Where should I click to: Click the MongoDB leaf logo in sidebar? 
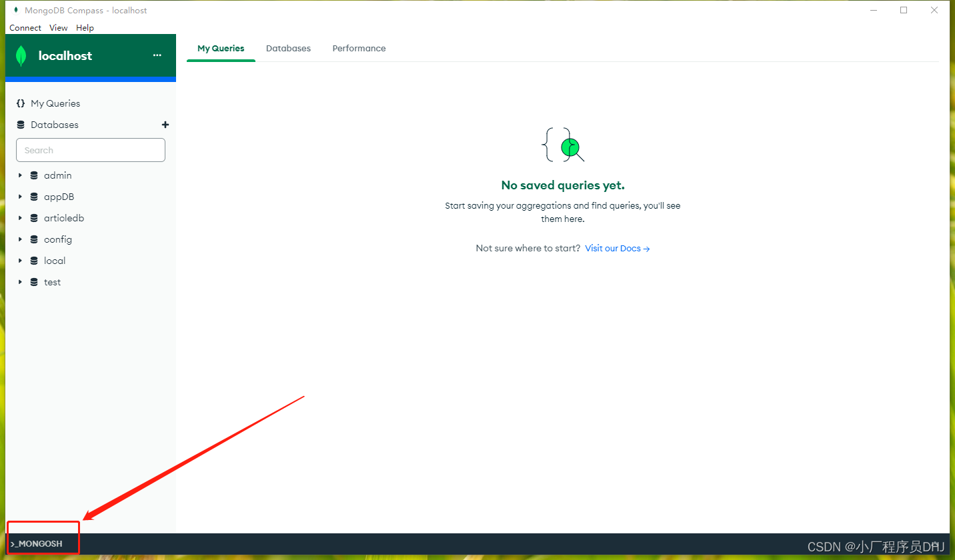[21, 56]
